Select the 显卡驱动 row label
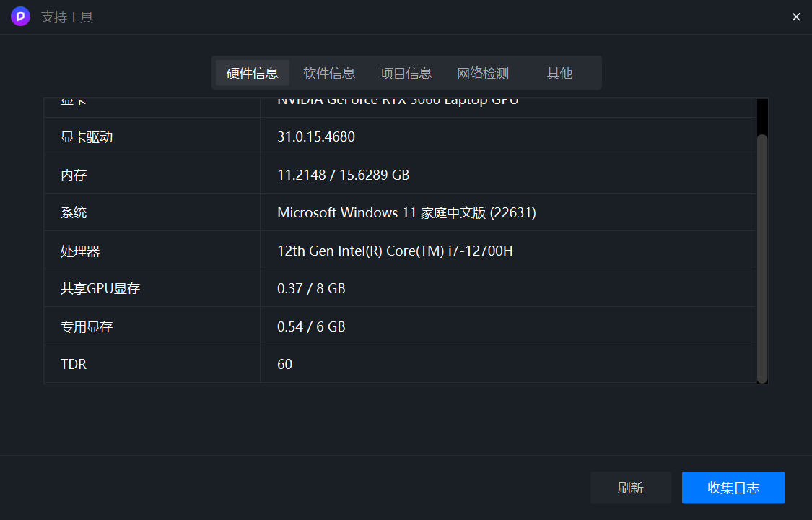812x520 pixels. pos(87,137)
